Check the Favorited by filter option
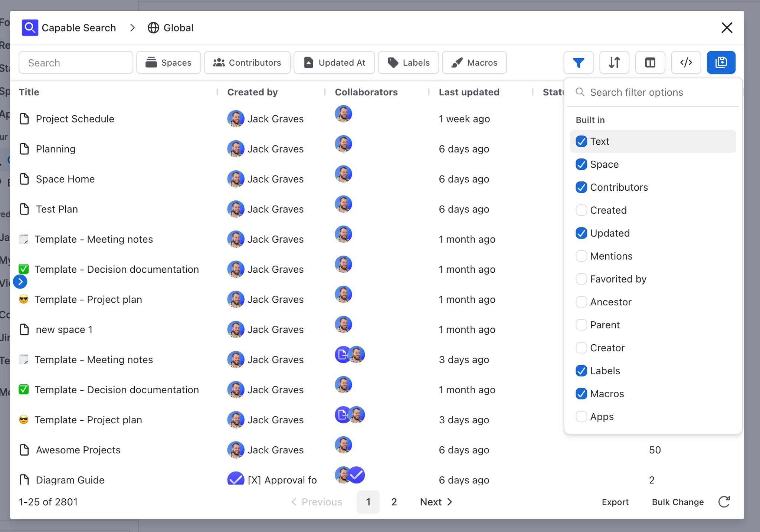 pos(581,279)
